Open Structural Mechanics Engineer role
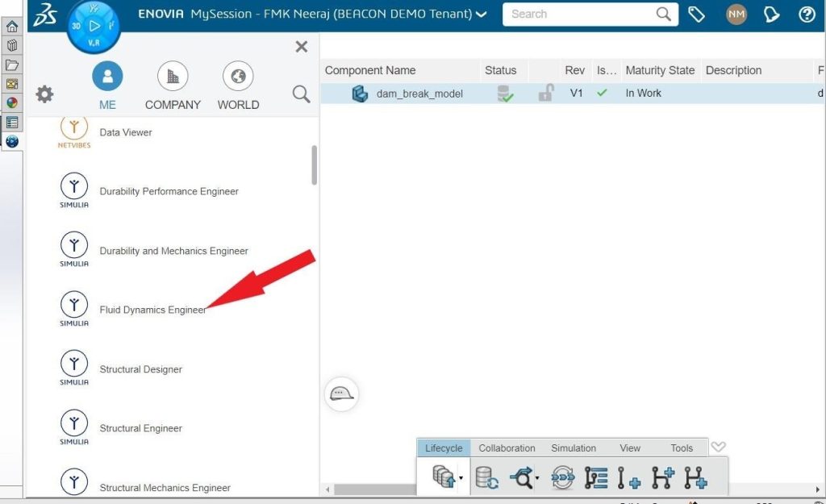 pyautogui.click(x=165, y=488)
